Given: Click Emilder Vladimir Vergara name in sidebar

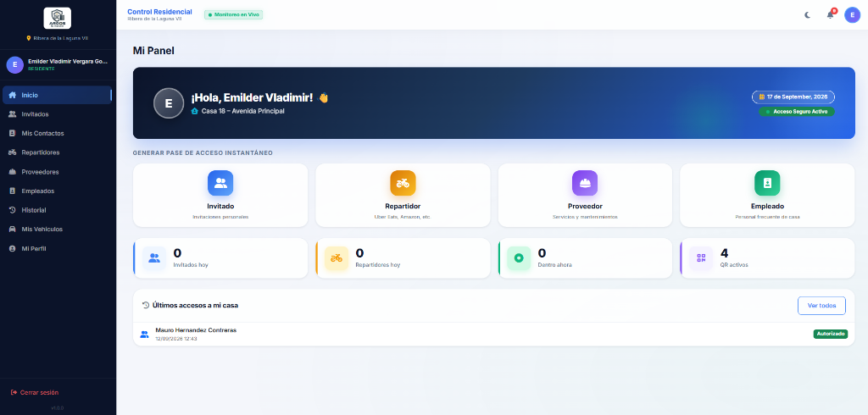Looking at the screenshot, I should click(x=68, y=62).
